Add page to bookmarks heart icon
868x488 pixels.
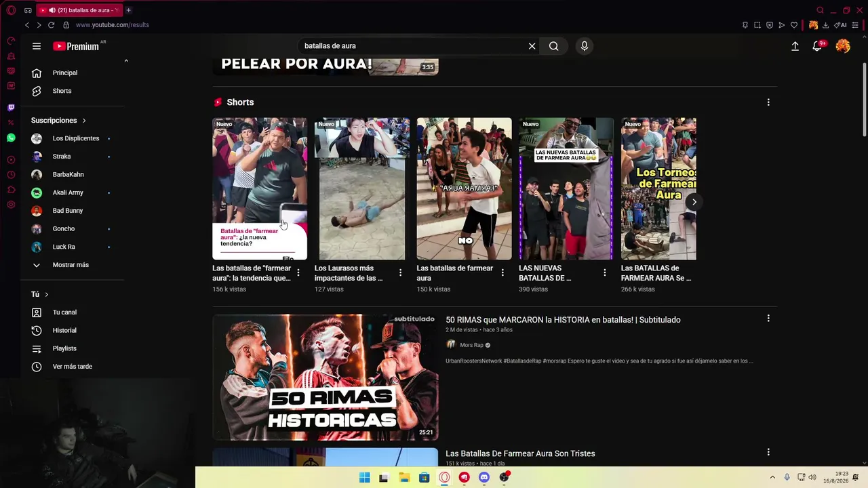tap(794, 25)
